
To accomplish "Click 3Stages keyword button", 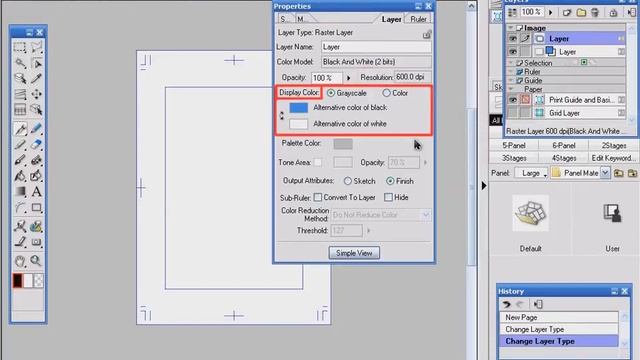I will (x=513, y=158).
